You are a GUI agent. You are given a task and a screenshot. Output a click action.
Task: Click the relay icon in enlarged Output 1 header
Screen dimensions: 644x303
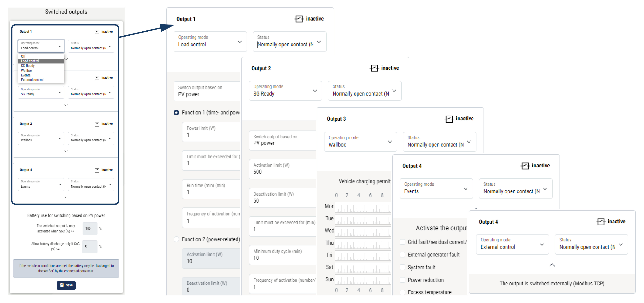click(299, 19)
